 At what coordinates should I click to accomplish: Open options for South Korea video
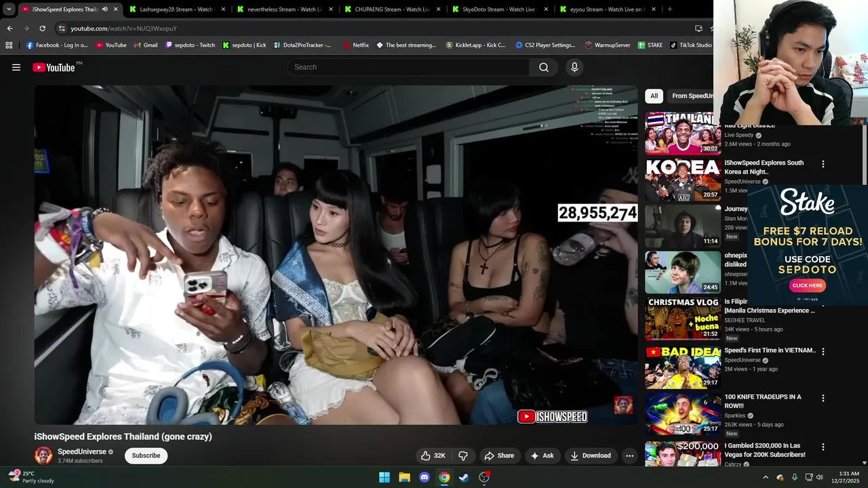823,164
